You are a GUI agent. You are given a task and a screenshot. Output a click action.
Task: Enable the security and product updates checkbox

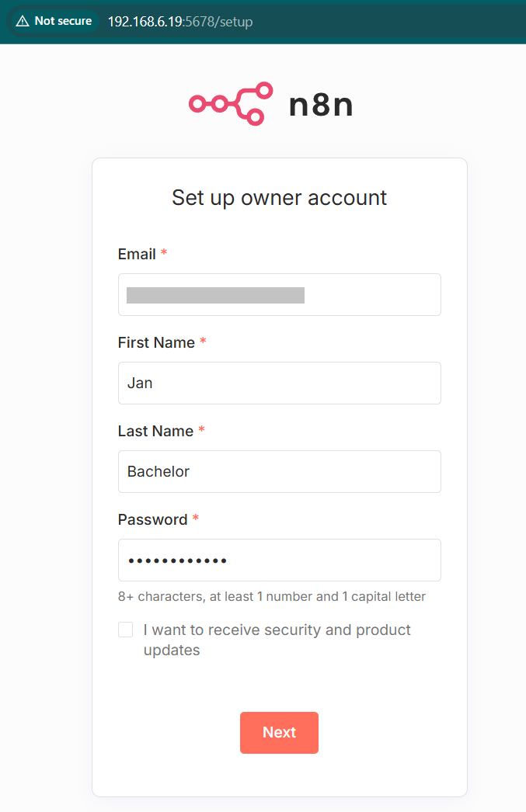click(x=126, y=630)
